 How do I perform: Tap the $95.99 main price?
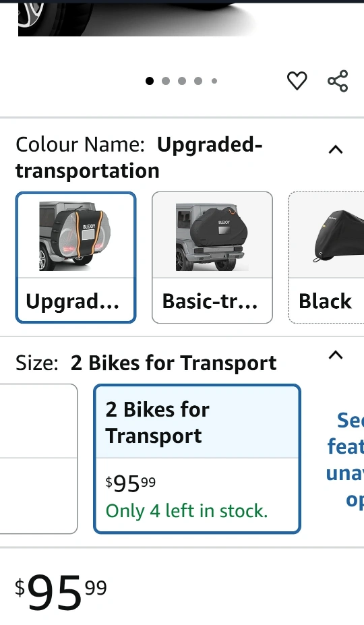point(61,592)
